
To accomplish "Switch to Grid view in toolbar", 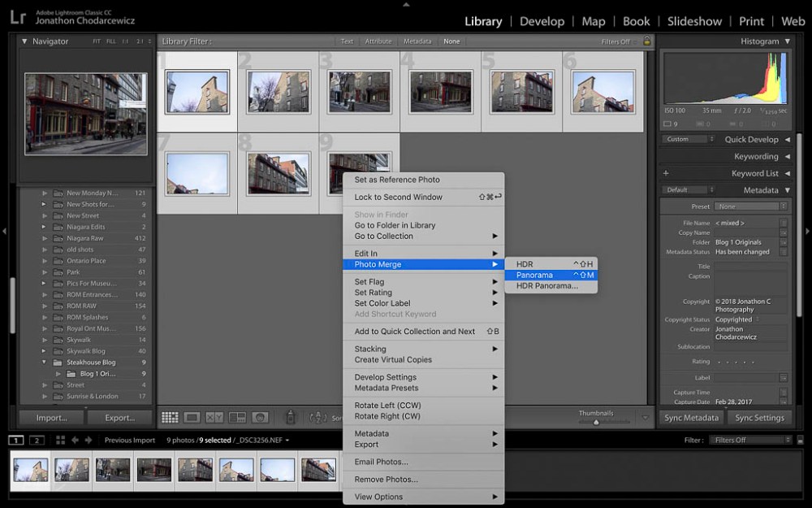I will (170, 418).
